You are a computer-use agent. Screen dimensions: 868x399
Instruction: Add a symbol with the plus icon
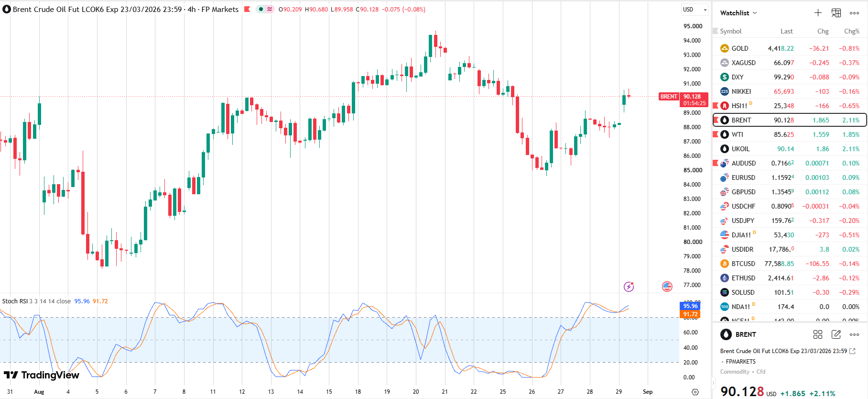(818, 13)
